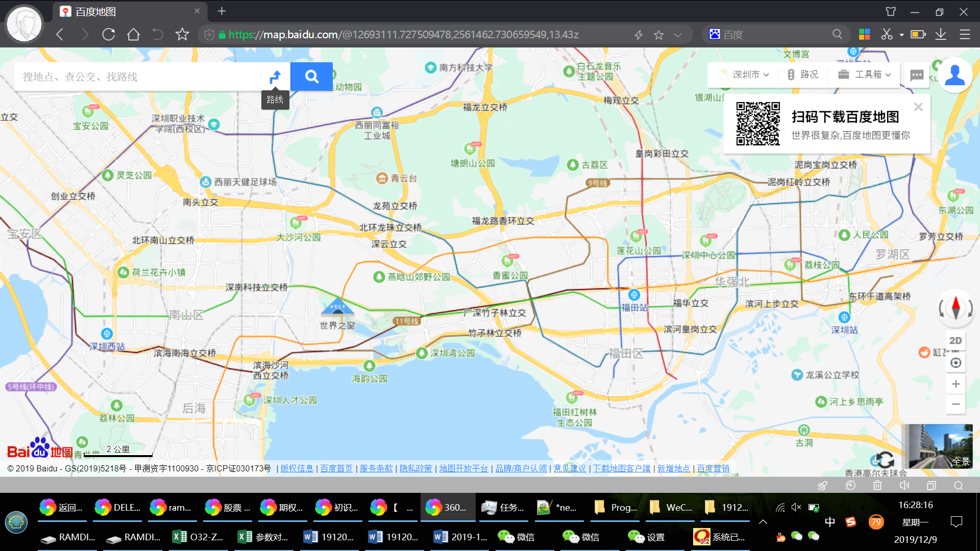Open the 下载地图客户端 link
This screenshot has width=980, height=551.
coord(622,468)
